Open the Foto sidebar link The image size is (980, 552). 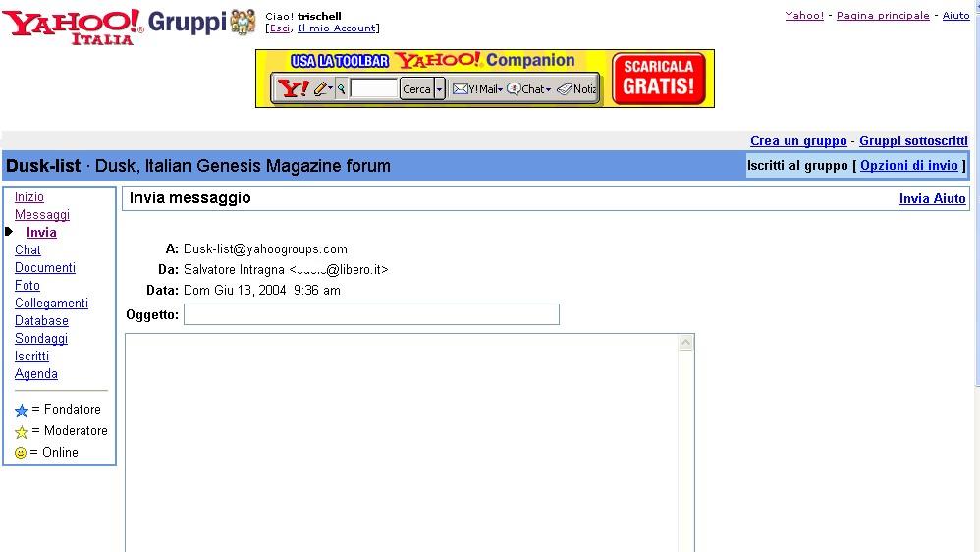pyautogui.click(x=27, y=285)
